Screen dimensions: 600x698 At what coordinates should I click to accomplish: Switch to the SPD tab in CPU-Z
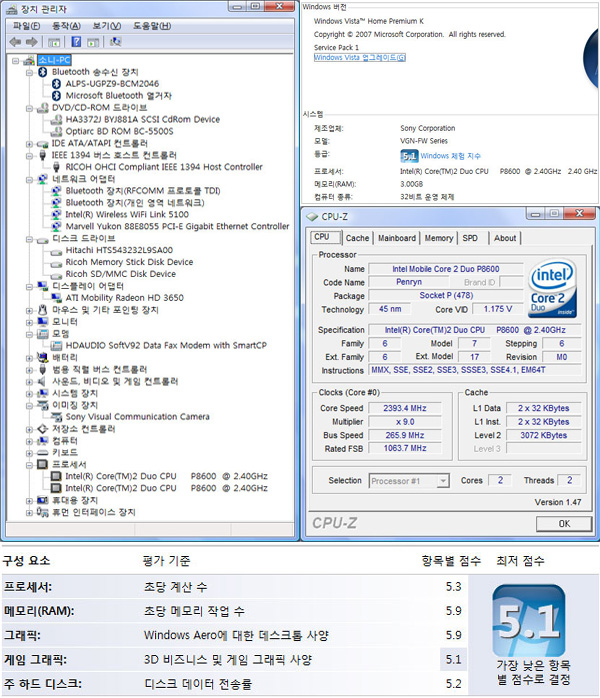click(x=470, y=238)
